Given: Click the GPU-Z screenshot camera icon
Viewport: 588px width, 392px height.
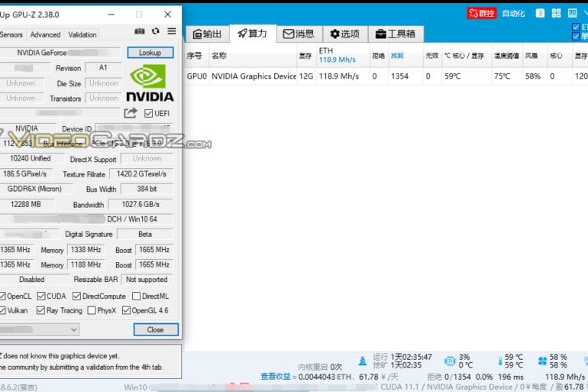Looking at the screenshot, I should tap(140, 31).
